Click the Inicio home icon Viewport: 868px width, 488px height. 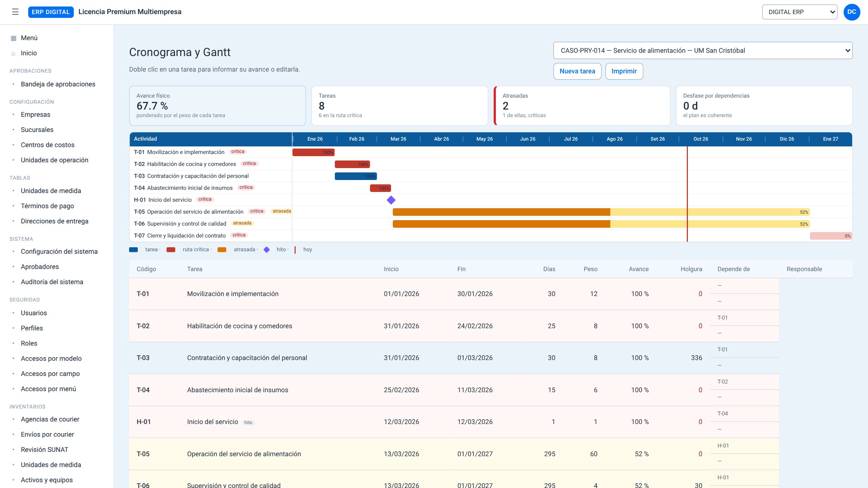13,53
